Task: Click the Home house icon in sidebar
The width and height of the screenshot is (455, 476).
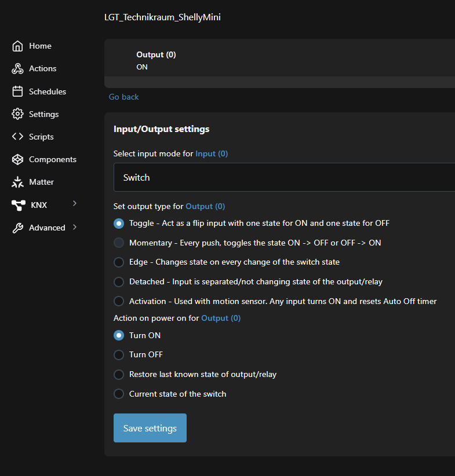Action: [17, 46]
